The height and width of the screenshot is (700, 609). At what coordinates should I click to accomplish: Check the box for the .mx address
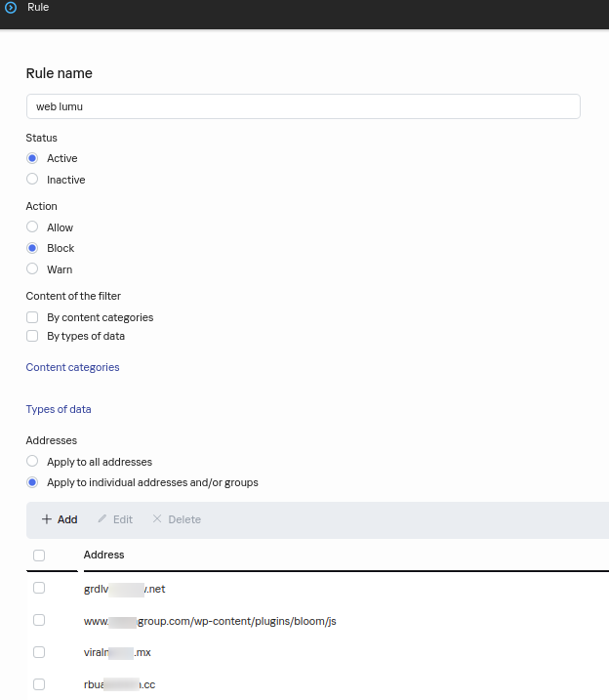(x=39, y=651)
